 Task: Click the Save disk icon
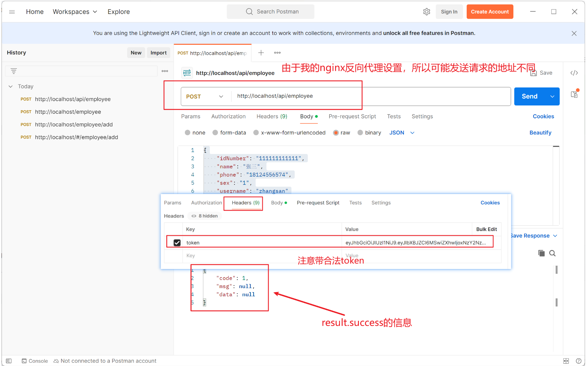[x=533, y=73]
